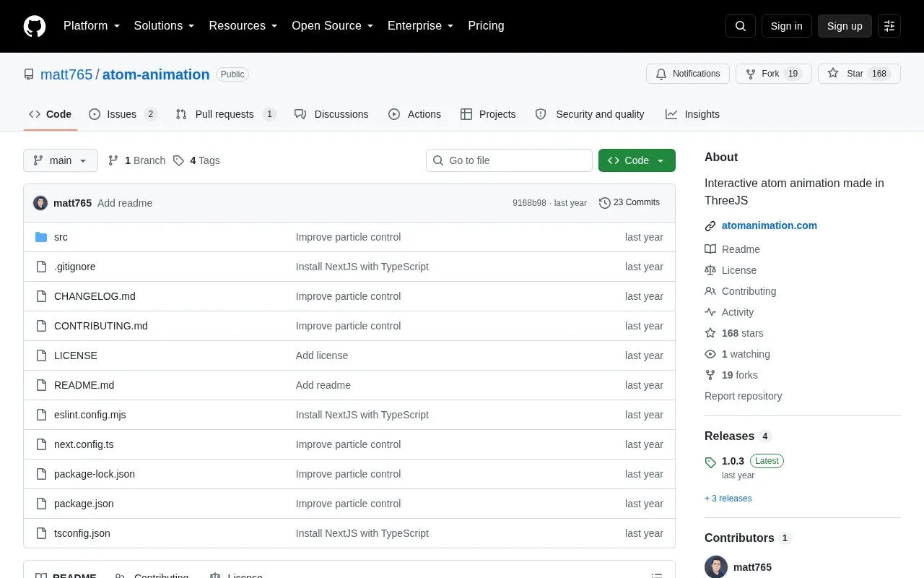
Task: View the 4 Tags link
Action: 196,160
